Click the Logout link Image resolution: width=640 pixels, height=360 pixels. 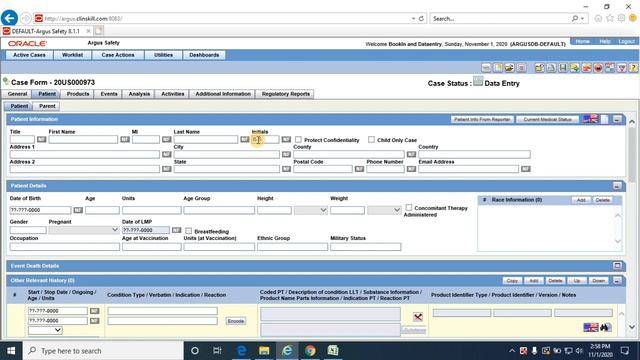(626, 41)
